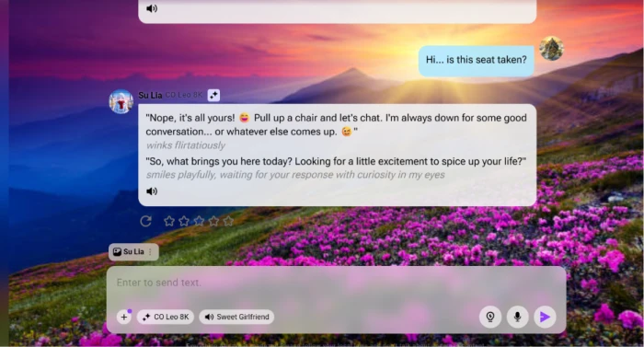
Task: Rate the response four stars
Action: (213, 221)
